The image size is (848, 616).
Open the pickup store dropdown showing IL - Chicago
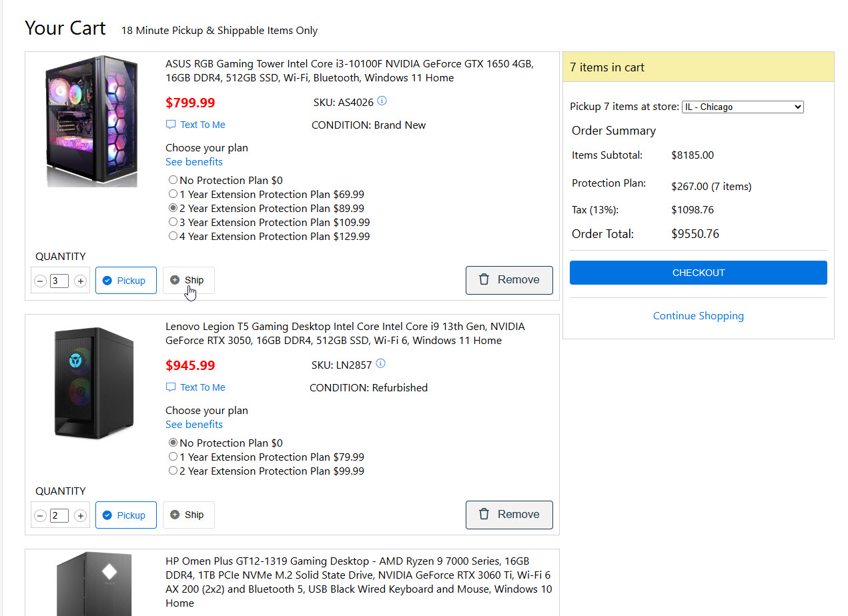(742, 107)
